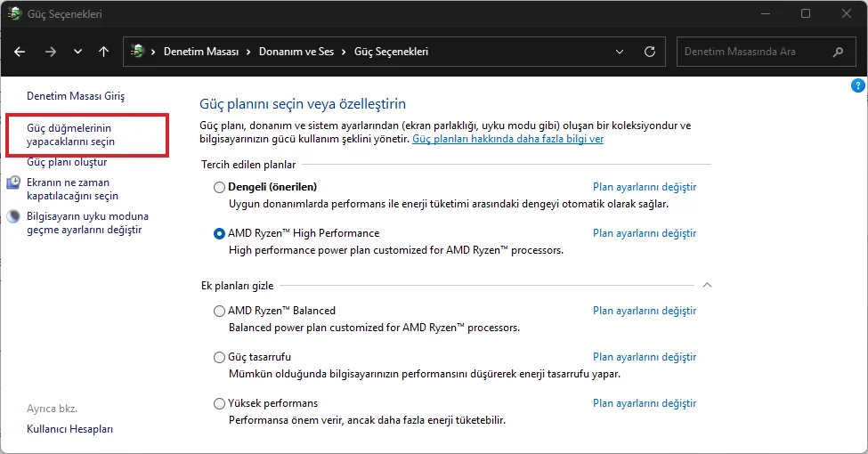
Task: Open the blue help question mark
Action: 857,85
